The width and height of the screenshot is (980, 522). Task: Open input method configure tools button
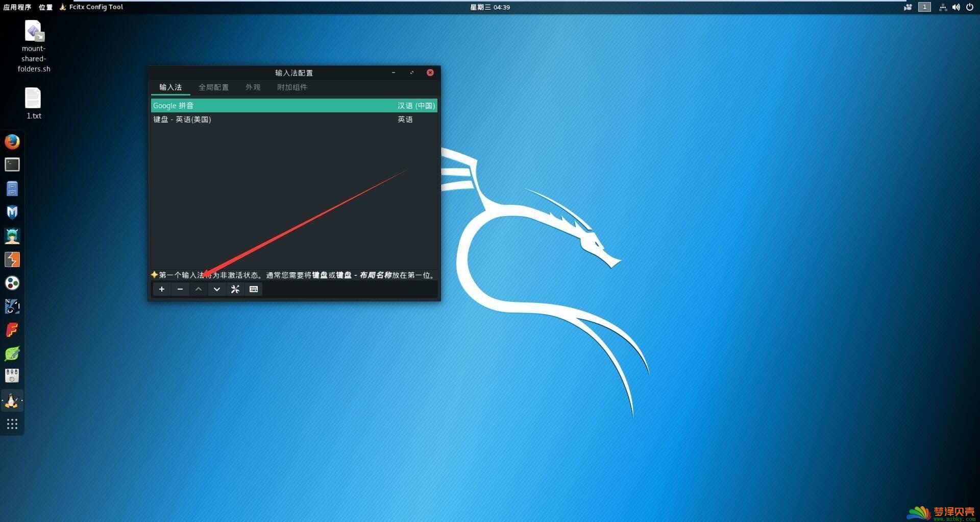coord(235,289)
